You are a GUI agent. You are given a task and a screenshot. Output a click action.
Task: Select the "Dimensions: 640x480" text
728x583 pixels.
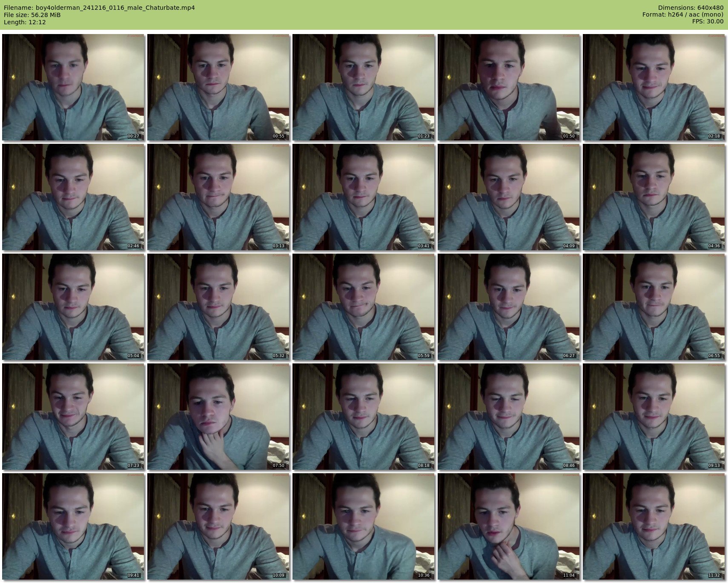[691, 8]
